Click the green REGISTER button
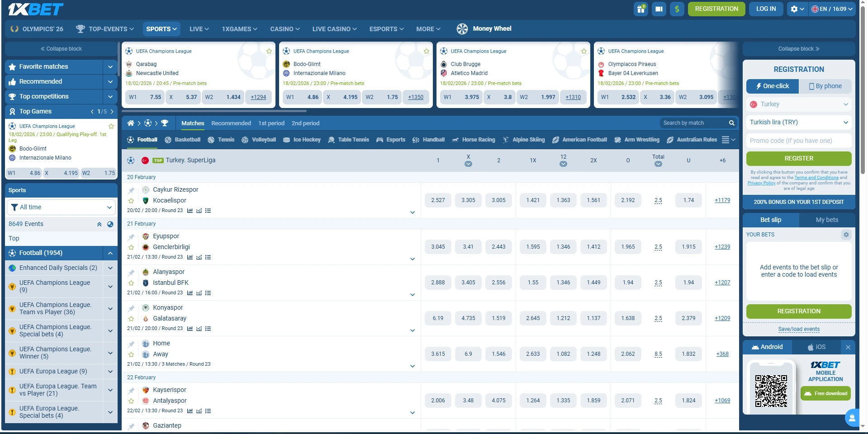868x434 pixels. pos(798,158)
